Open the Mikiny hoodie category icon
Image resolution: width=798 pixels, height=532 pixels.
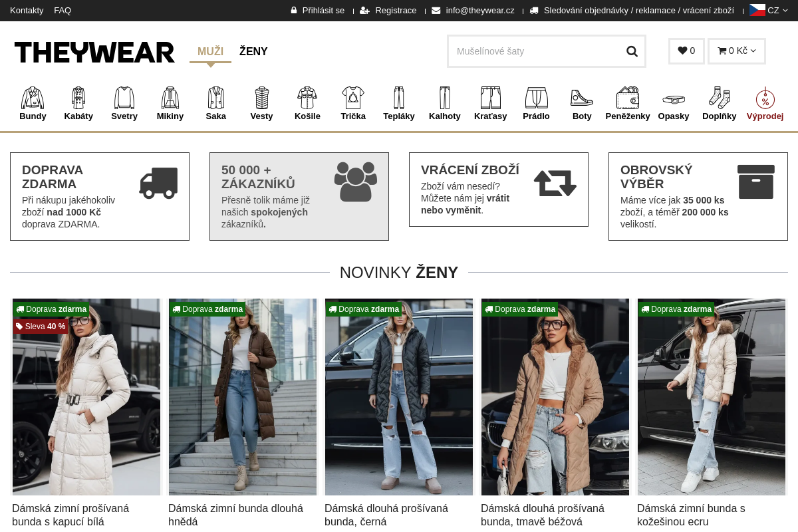pos(170,98)
